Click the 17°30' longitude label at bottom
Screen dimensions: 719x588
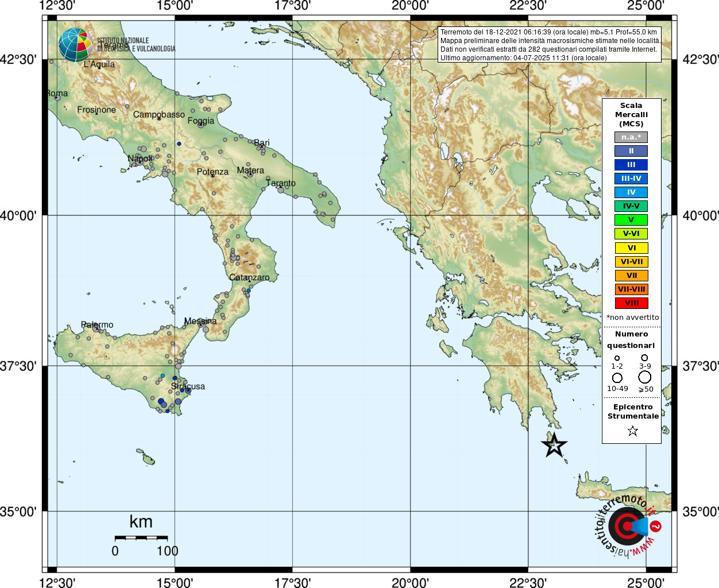[292, 582]
